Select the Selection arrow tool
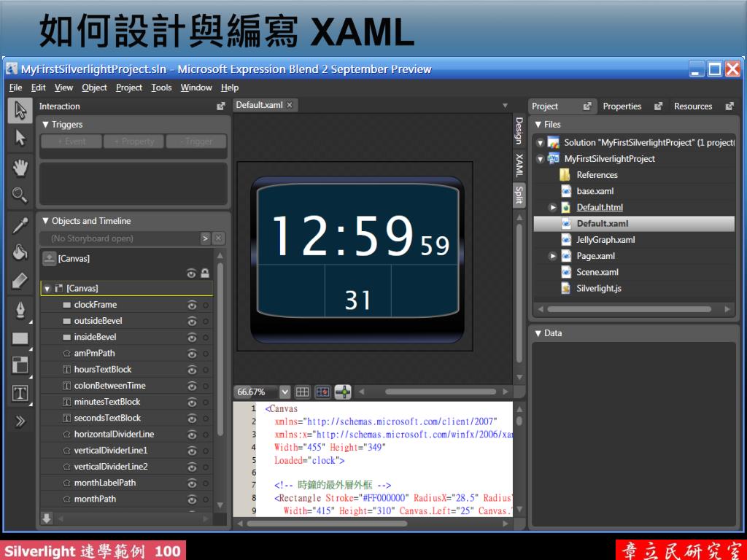The width and height of the screenshot is (747, 560). pyautogui.click(x=20, y=111)
